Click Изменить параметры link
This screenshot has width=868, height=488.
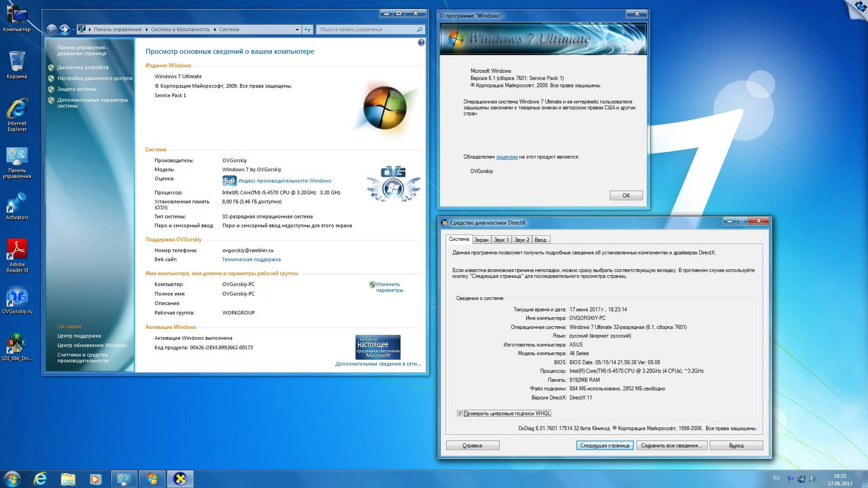pyautogui.click(x=389, y=287)
